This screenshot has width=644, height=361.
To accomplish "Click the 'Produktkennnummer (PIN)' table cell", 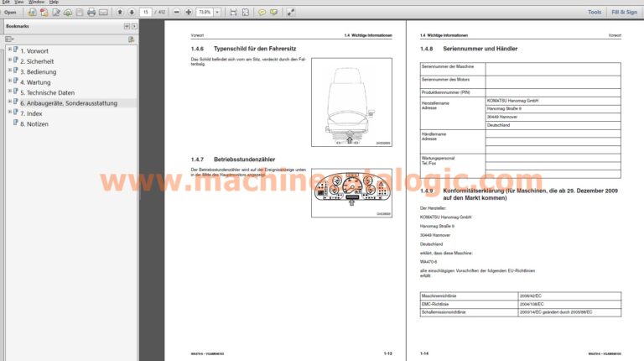I will [x=453, y=92].
